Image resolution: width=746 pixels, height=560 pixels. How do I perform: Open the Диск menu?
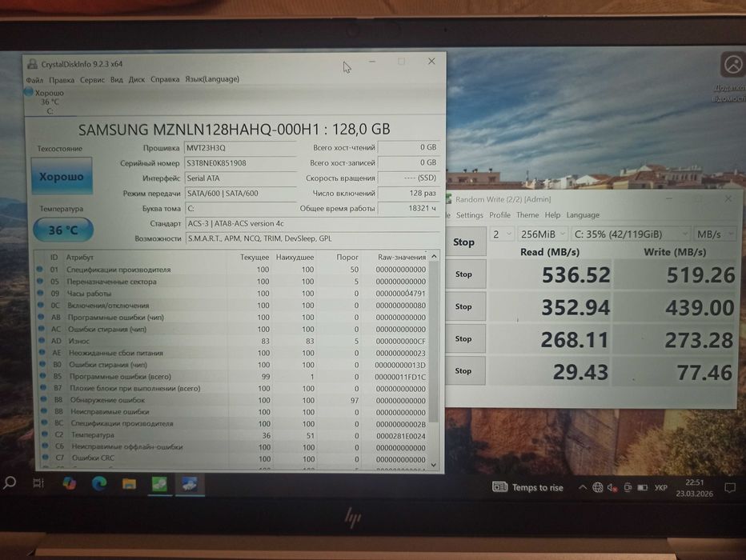click(x=137, y=79)
